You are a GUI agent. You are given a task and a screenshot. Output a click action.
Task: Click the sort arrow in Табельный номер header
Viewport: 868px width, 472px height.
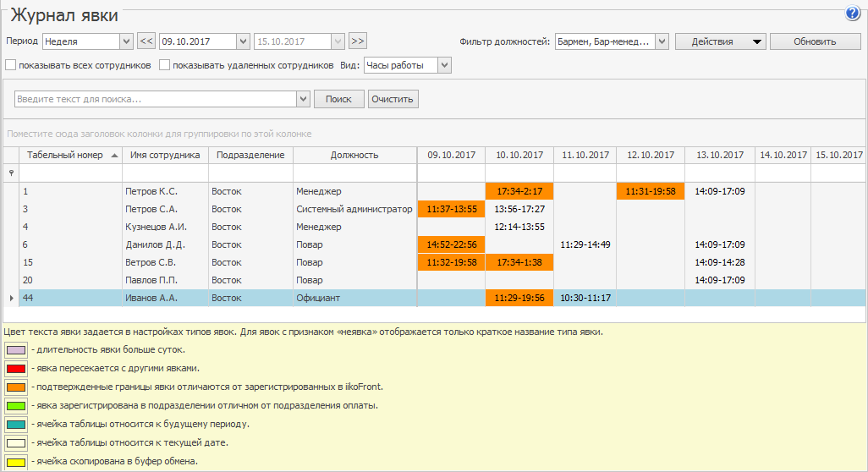pyautogui.click(x=114, y=155)
